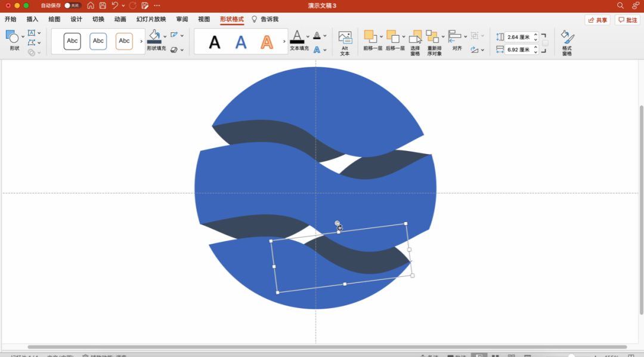This screenshot has height=357, width=644.
Task: Expand the 形状 shapes dropdown arrow
Action: pyautogui.click(x=23, y=36)
